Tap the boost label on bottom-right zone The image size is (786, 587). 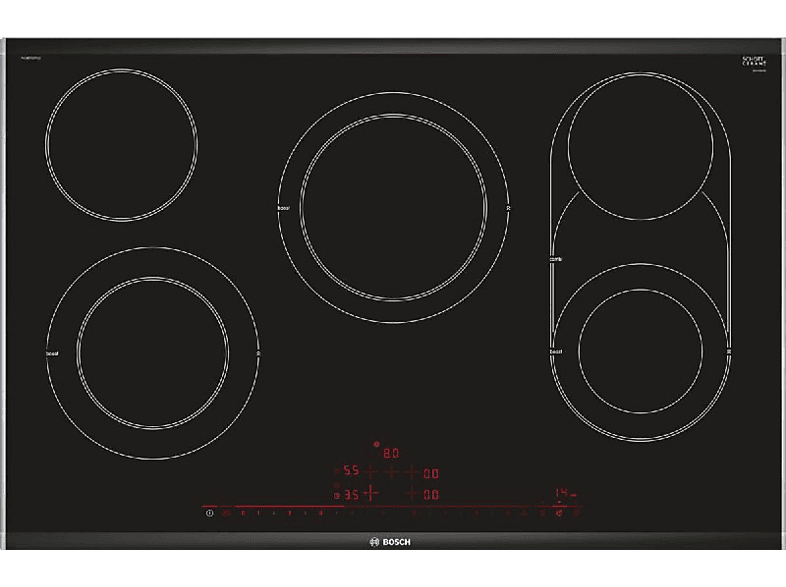(555, 353)
